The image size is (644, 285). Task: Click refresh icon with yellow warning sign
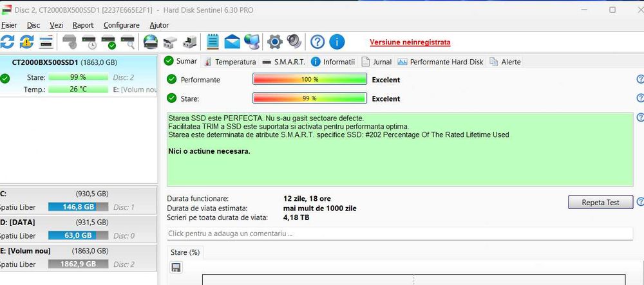26,41
